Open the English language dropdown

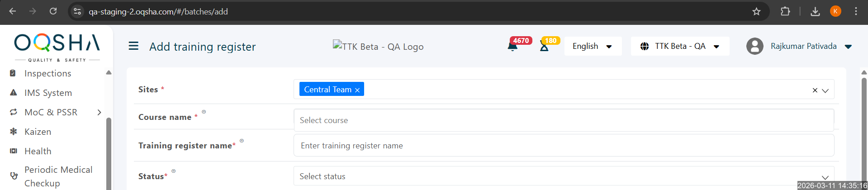[x=593, y=46]
